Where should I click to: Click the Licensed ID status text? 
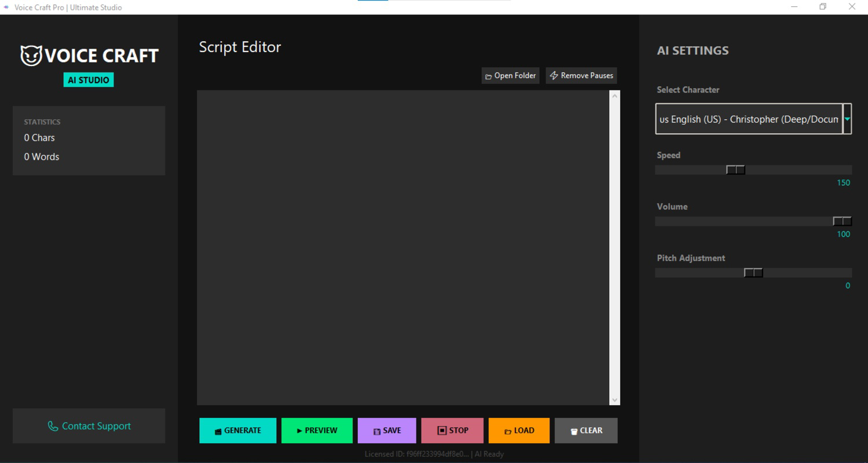click(434, 454)
